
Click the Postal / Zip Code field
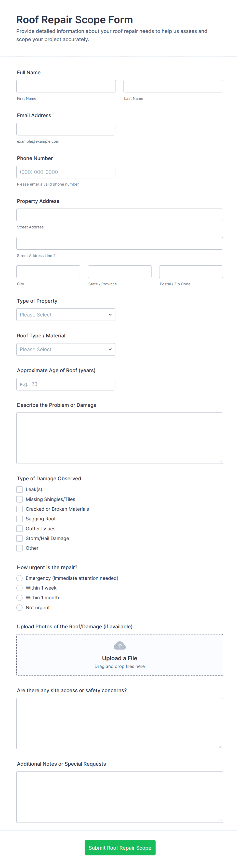pyautogui.click(x=191, y=272)
